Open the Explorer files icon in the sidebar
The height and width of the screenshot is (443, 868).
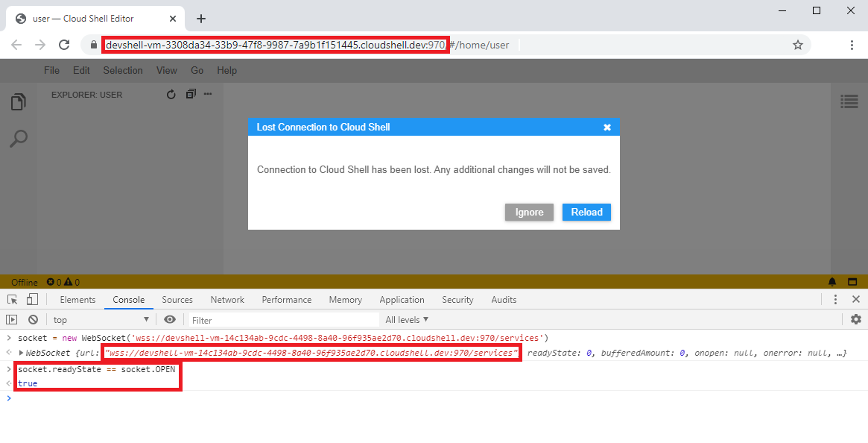click(x=19, y=102)
